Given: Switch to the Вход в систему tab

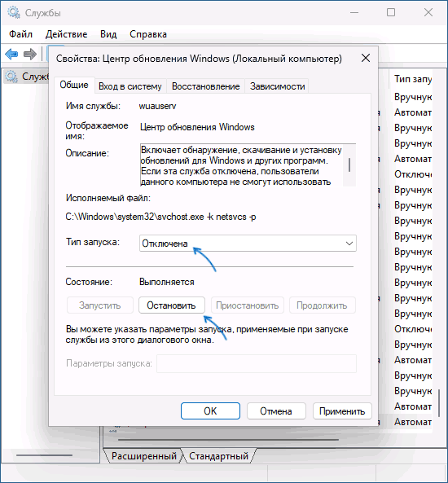Looking at the screenshot, I should click(130, 86).
